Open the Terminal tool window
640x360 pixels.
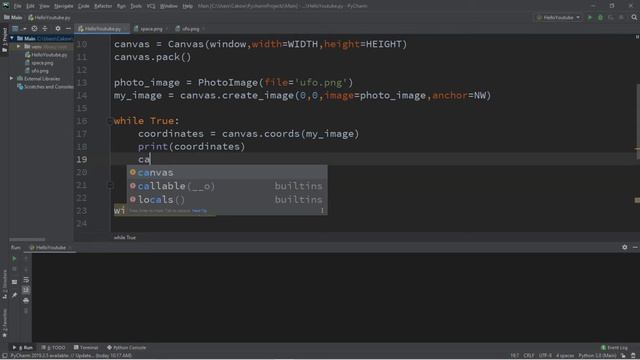(86, 348)
